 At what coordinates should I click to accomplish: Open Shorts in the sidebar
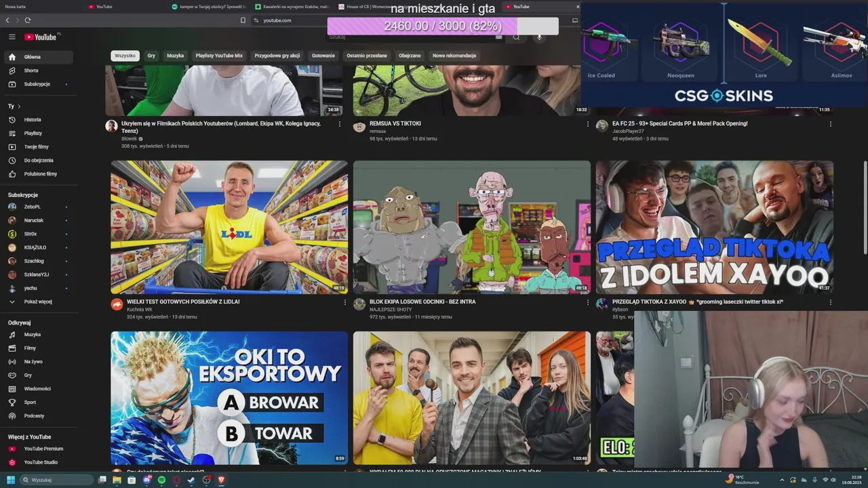(39, 70)
